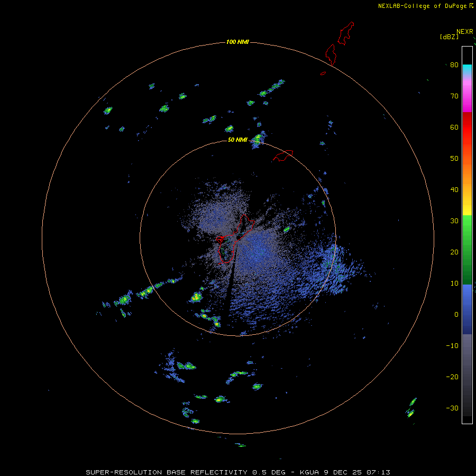
Task: Click the cyan segment atop the color bar
Action: pos(467,68)
